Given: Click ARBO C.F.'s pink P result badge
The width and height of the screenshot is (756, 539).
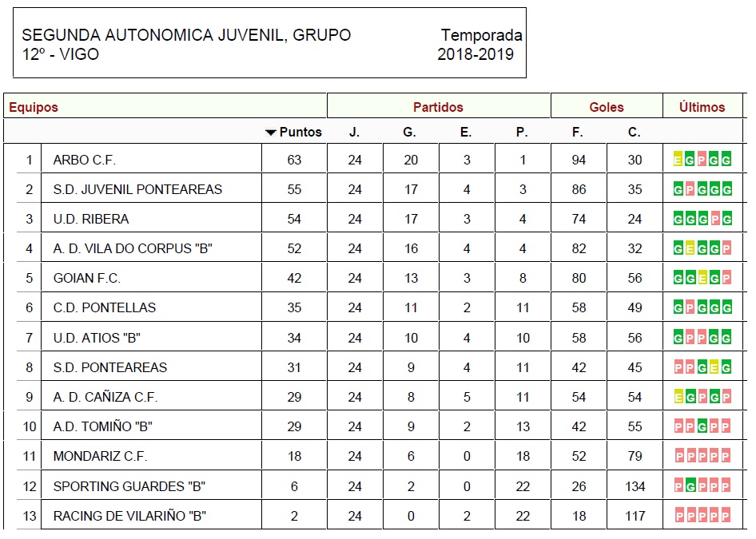Looking at the screenshot, I should pos(702,160).
